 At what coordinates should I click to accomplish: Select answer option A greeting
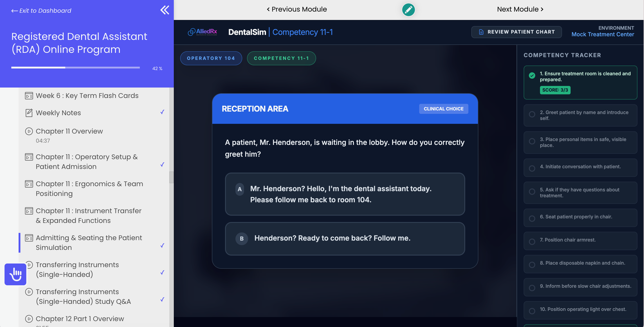point(345,194)
